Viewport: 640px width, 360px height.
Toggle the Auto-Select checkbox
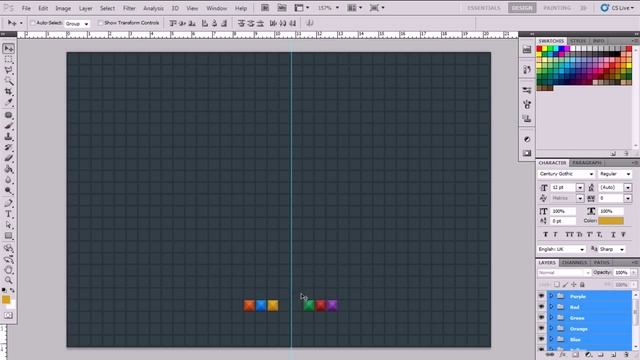pos(33,23)
